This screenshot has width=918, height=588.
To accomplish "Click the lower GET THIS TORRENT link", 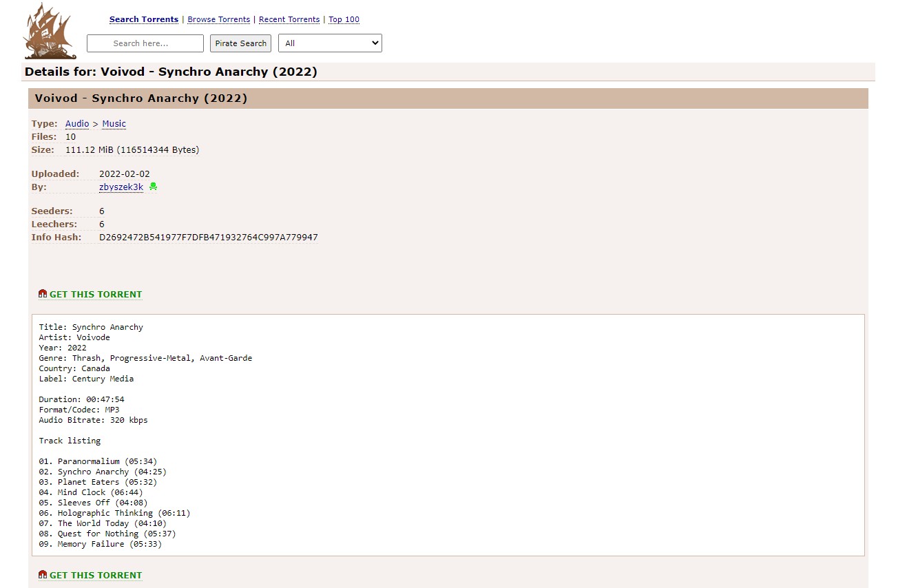I will click(96, 575).
